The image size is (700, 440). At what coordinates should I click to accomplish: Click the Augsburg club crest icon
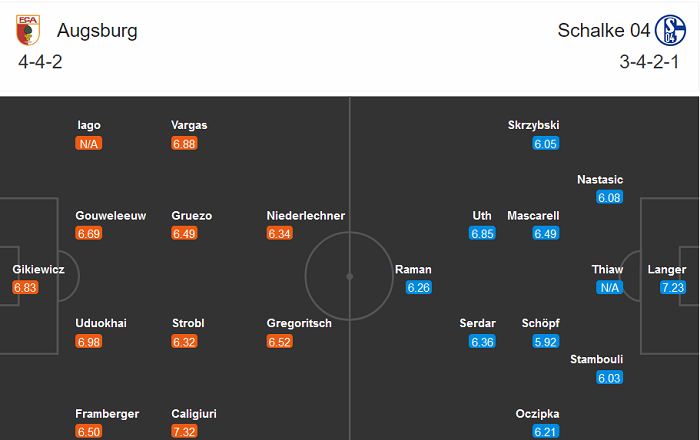pos(27,30)
